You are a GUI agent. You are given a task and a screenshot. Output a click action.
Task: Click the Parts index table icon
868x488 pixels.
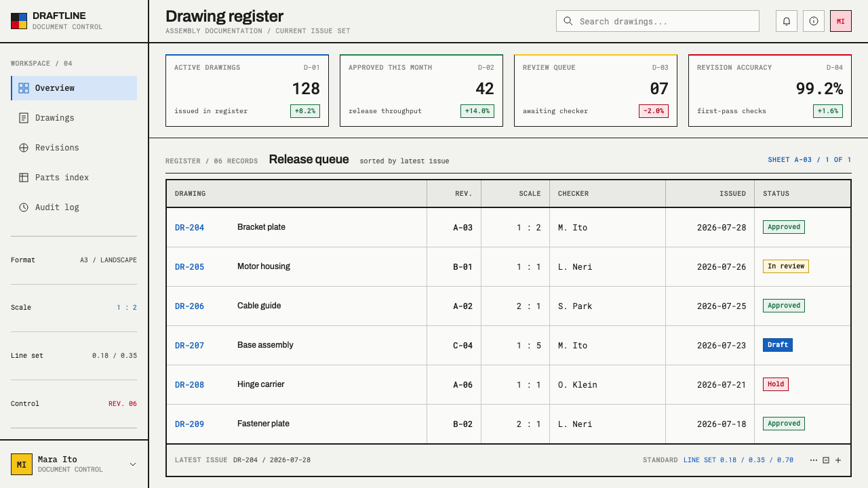point(24,178)
